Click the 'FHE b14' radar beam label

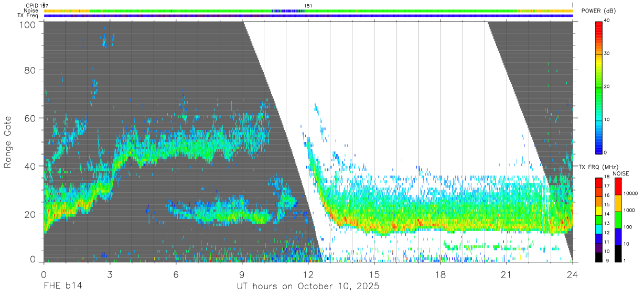(x=62, y=287)
